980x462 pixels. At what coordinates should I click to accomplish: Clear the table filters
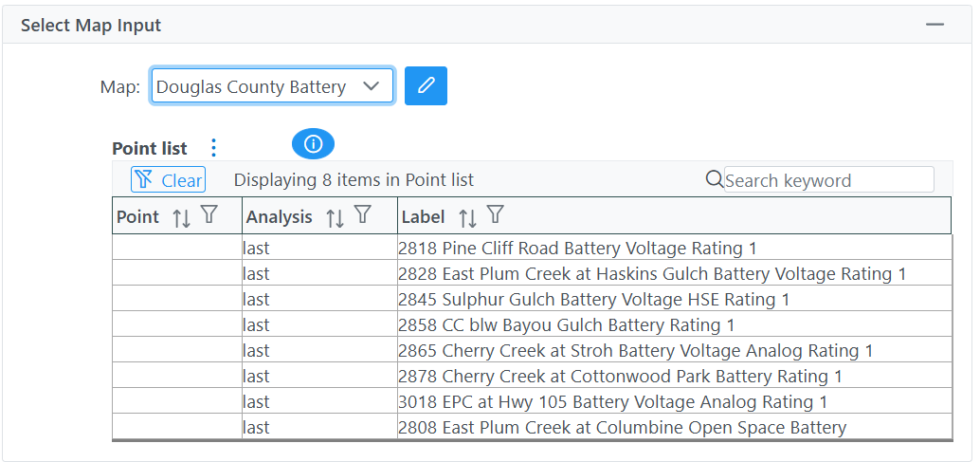coord(168,180)
